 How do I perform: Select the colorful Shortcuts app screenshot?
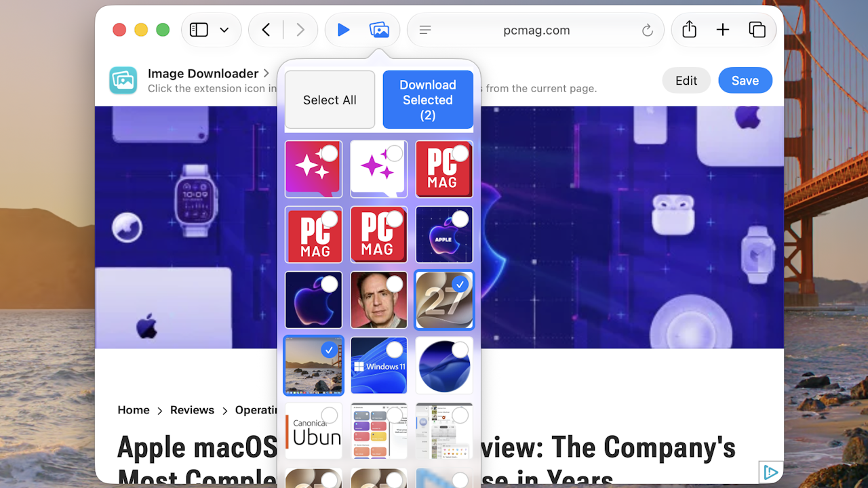pyautogui.click(x=378, y=430)
